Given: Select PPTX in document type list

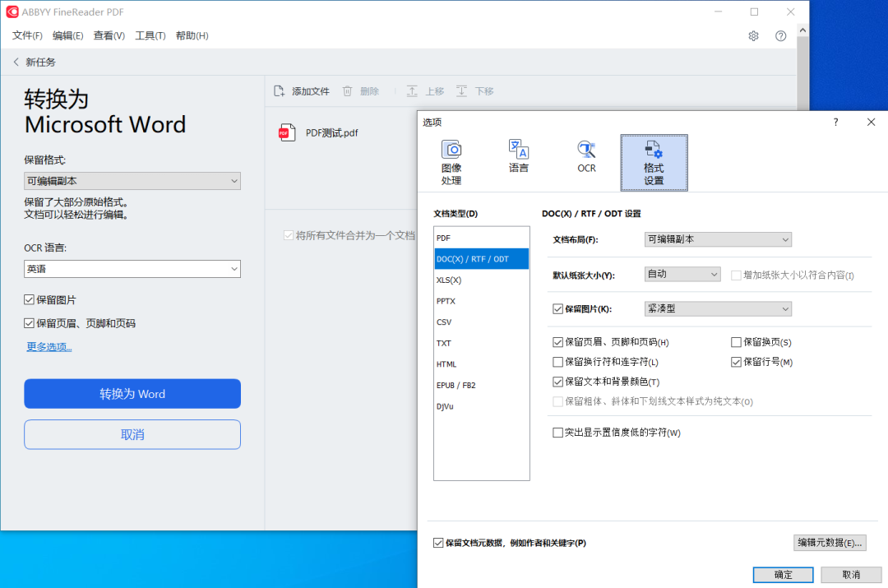Looking at the screenshot, I should [x=481, y=301].
